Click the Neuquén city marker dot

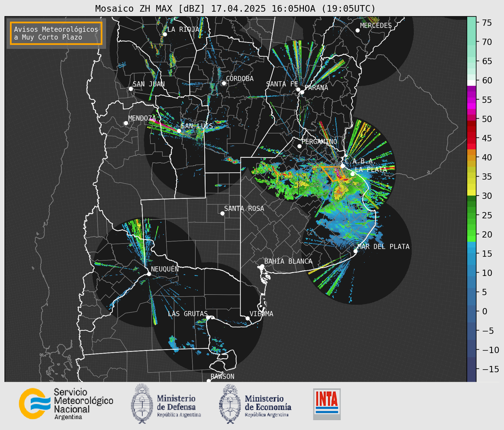point(149,274)
